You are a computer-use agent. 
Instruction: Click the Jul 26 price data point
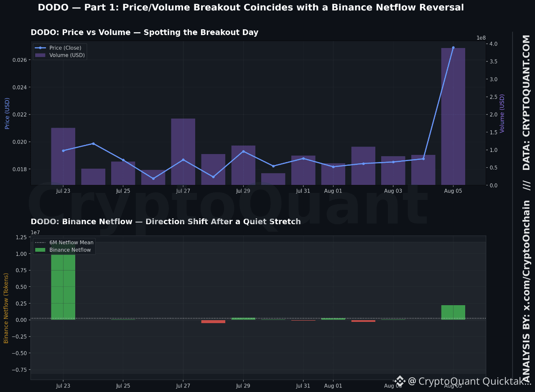(153, 179)
